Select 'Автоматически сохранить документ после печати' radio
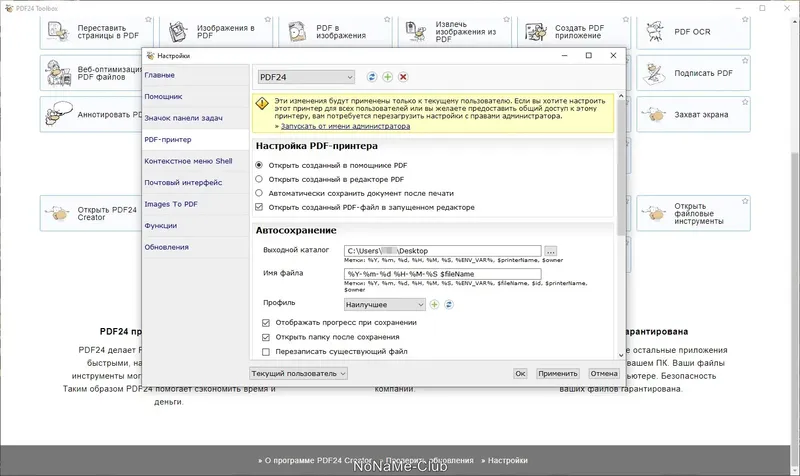 259,193
